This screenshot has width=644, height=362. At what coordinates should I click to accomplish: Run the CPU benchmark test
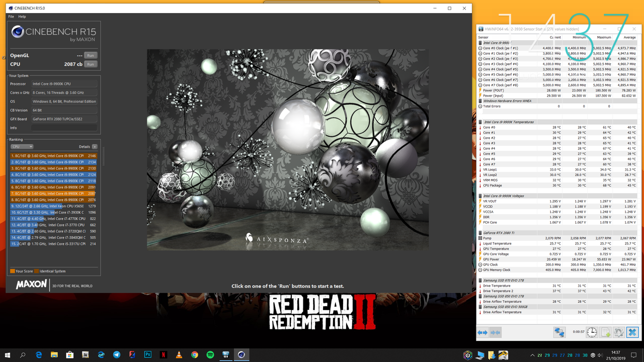coord(91,64)
